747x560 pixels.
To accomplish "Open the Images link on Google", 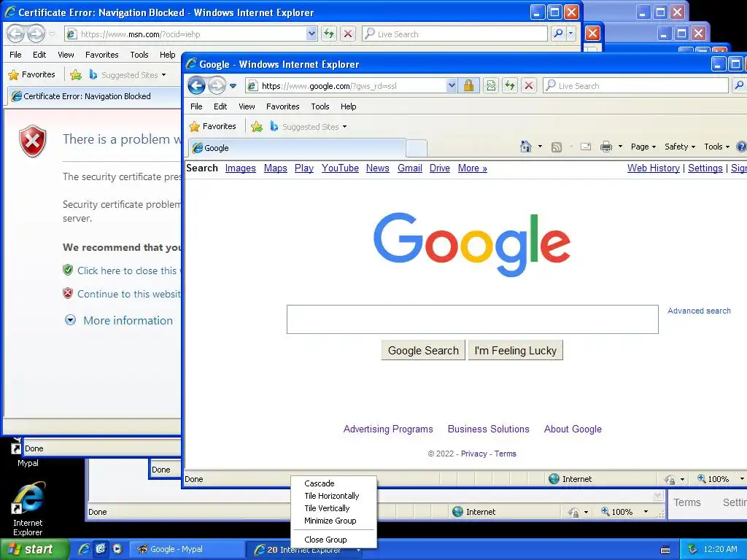I will coord(240,168).
